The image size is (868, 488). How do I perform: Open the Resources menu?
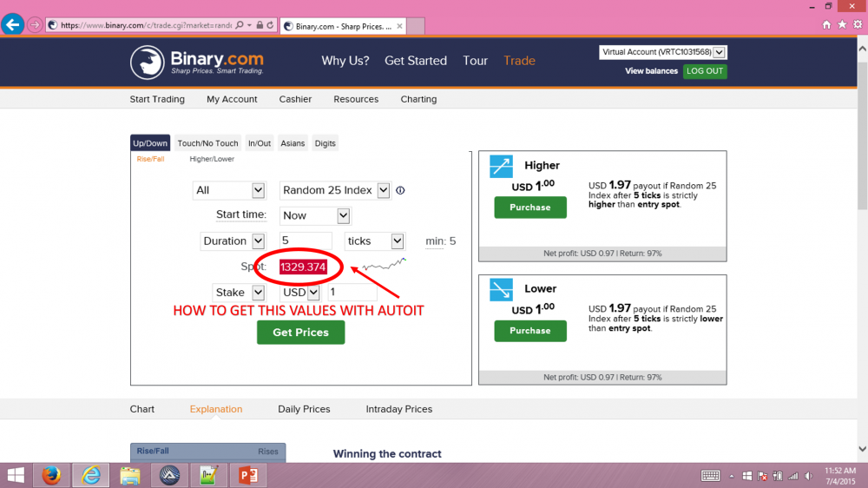pyautogui.click(x=356, y=99)
